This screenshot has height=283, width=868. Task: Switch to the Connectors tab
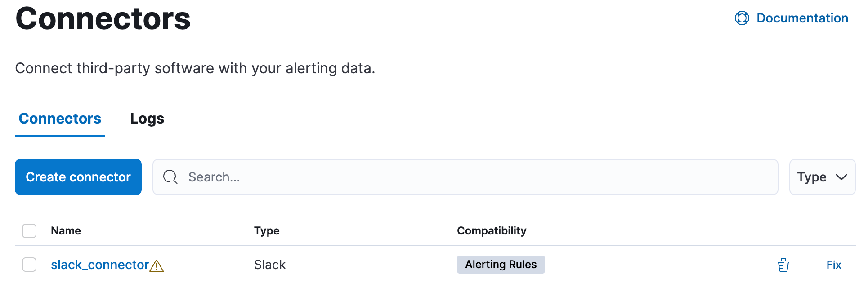click(x=60, y=119)
